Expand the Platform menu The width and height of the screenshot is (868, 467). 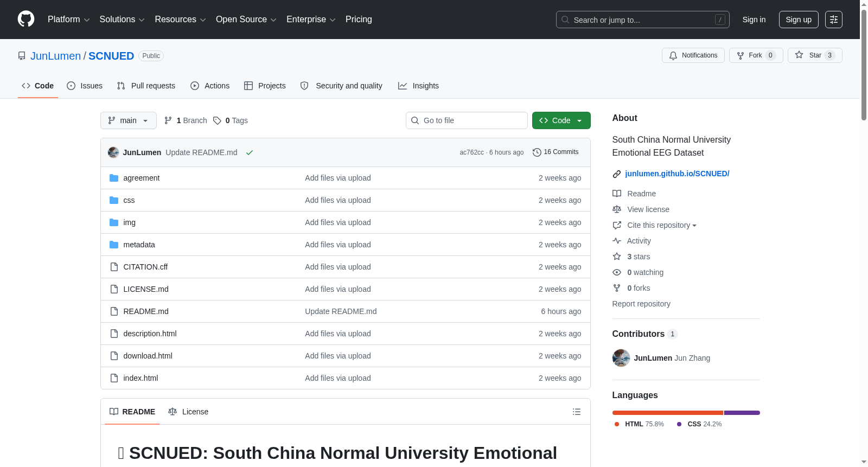pos(68,20)
